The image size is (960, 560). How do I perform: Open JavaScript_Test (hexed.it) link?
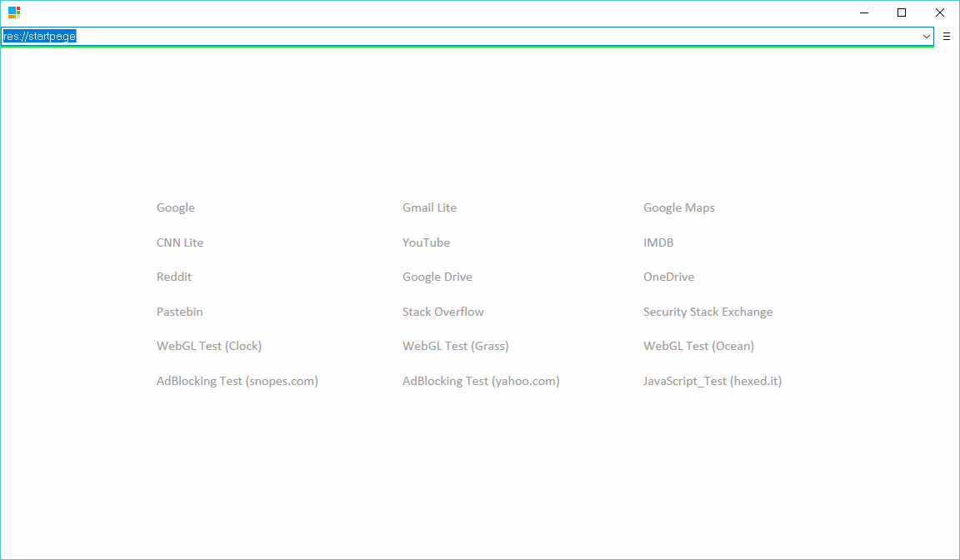pyautogui.click(x=712, y=382)
